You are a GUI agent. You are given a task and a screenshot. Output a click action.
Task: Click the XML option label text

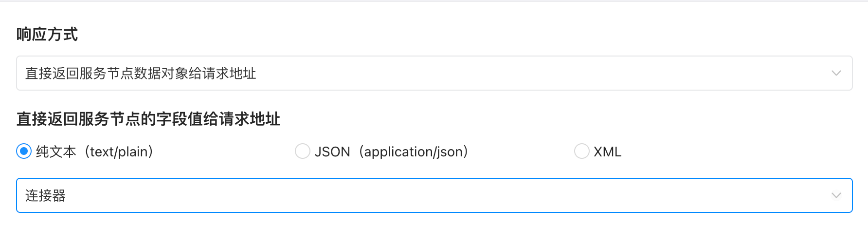608,152
